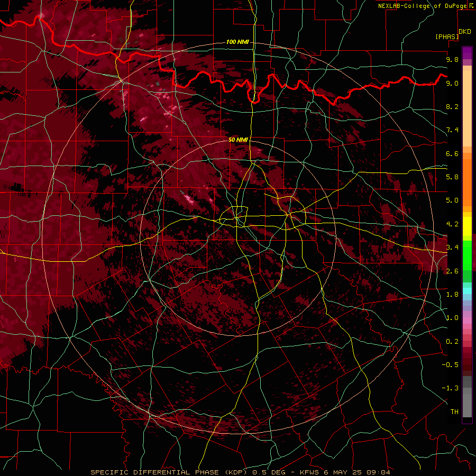Image resolution: width=476 pixels, height=476 pixels.
Task: Click the 9.0 value on color scale
Action: 452,83
